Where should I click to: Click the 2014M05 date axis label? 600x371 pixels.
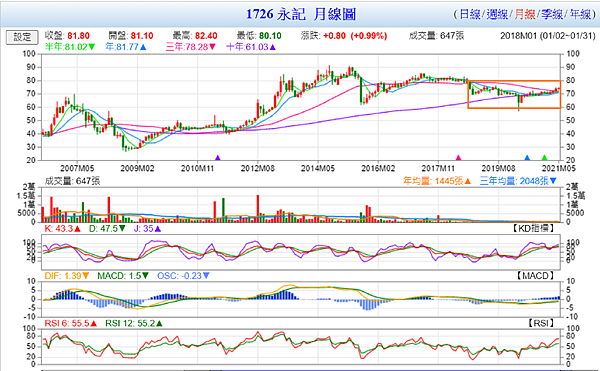point(318,168)
